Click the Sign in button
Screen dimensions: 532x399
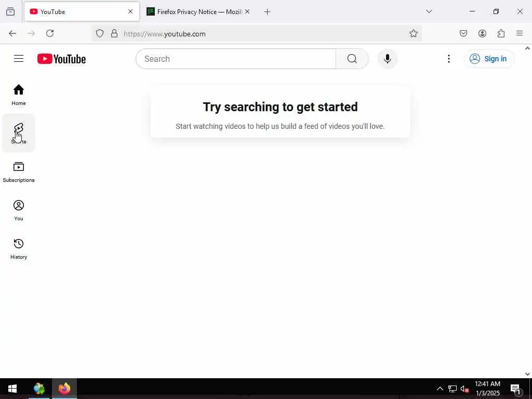click(488, 59)
